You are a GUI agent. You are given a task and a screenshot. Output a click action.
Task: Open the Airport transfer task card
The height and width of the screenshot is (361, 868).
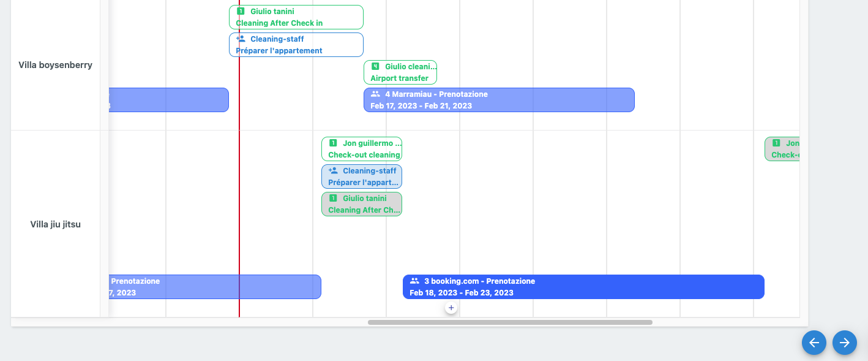pos(400,72)
